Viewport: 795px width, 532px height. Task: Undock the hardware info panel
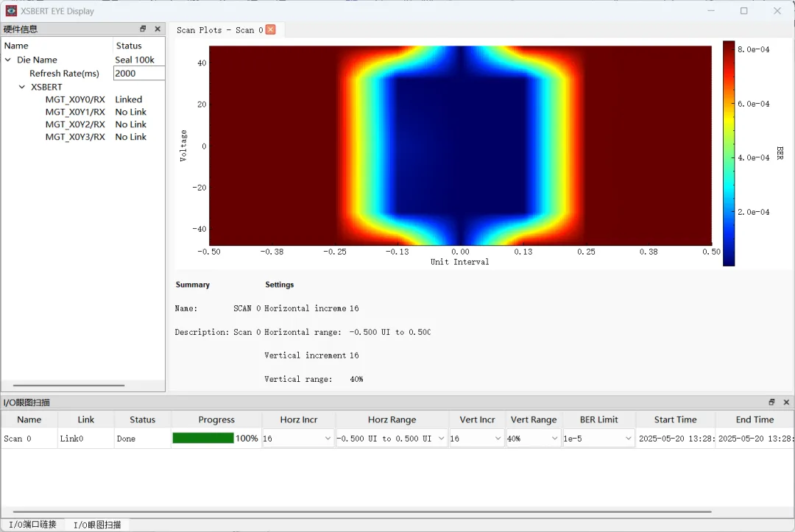coord(143,29)
